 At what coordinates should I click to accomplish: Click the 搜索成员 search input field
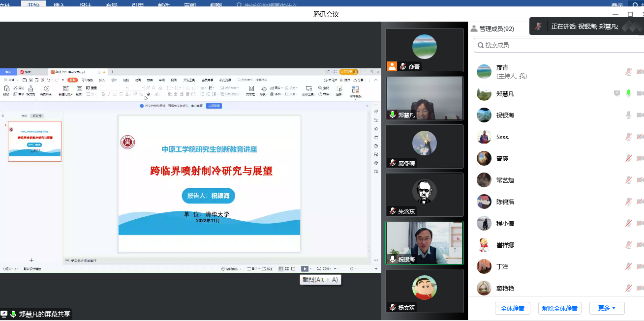559,45
